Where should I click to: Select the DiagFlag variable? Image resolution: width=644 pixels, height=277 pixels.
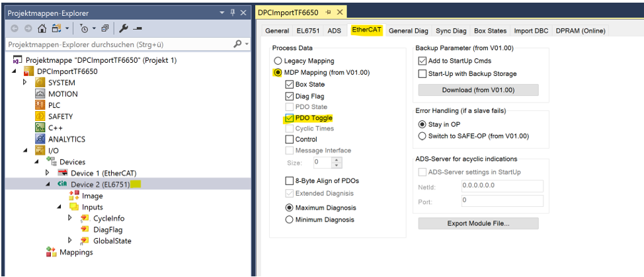[x=108, y=230]
